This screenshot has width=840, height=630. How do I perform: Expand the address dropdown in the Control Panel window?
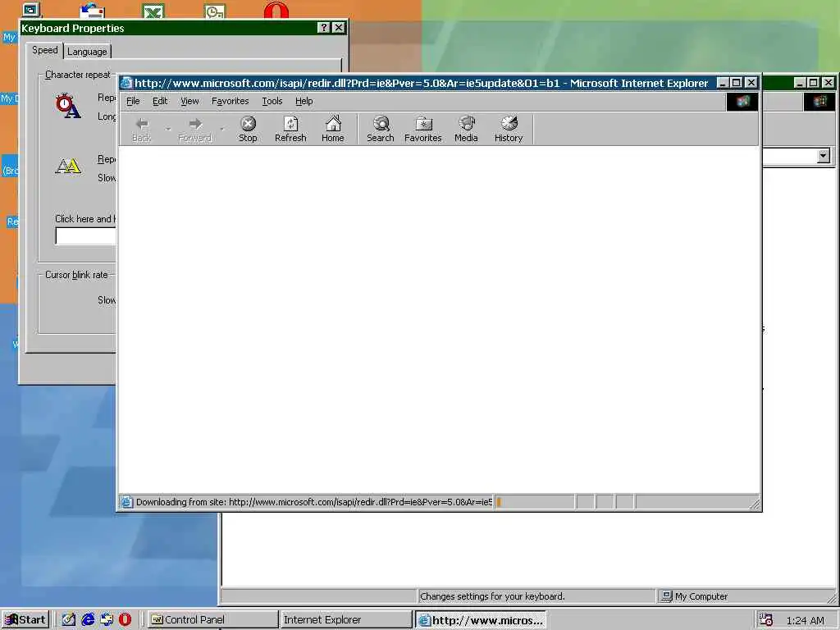[824, 156]
